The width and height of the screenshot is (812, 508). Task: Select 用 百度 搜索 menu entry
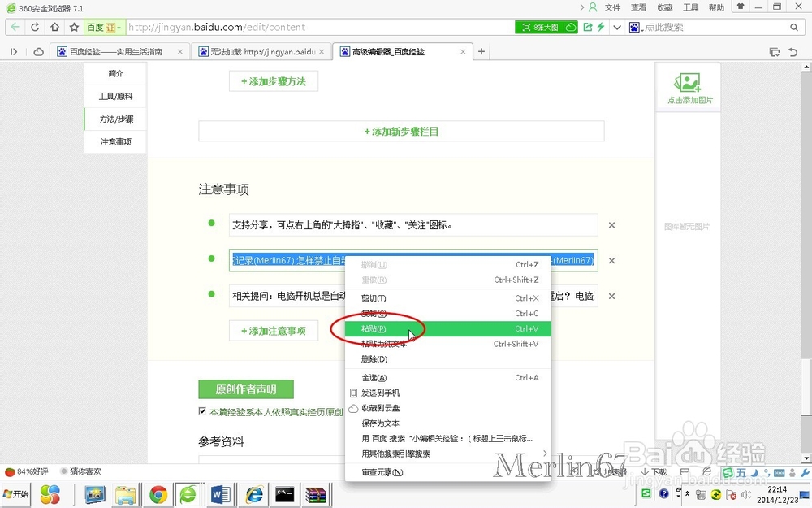click(448, 439)
